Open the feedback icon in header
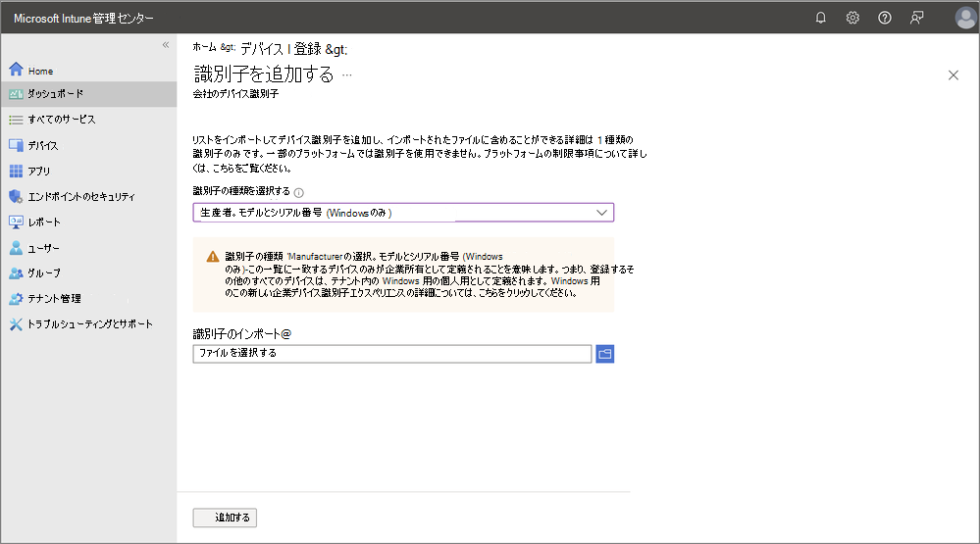The height and width of the screenshot is (544, 980). (916, 18)
